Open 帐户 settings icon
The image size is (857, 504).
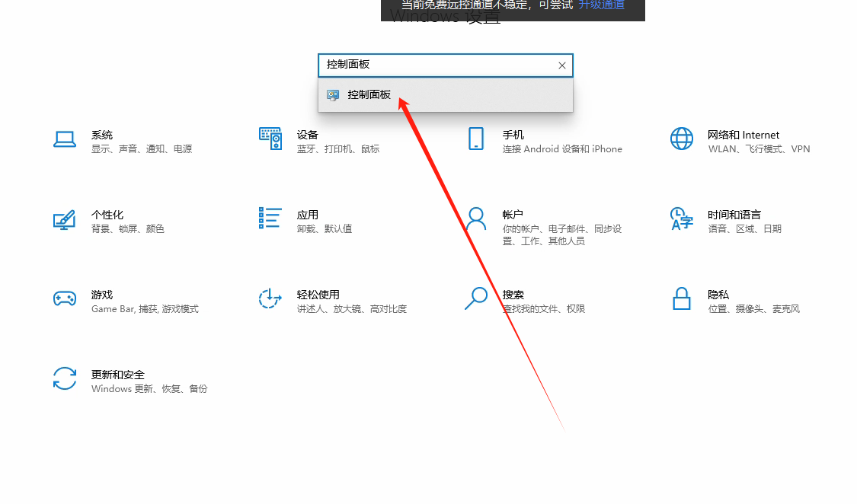click(476, 219)
